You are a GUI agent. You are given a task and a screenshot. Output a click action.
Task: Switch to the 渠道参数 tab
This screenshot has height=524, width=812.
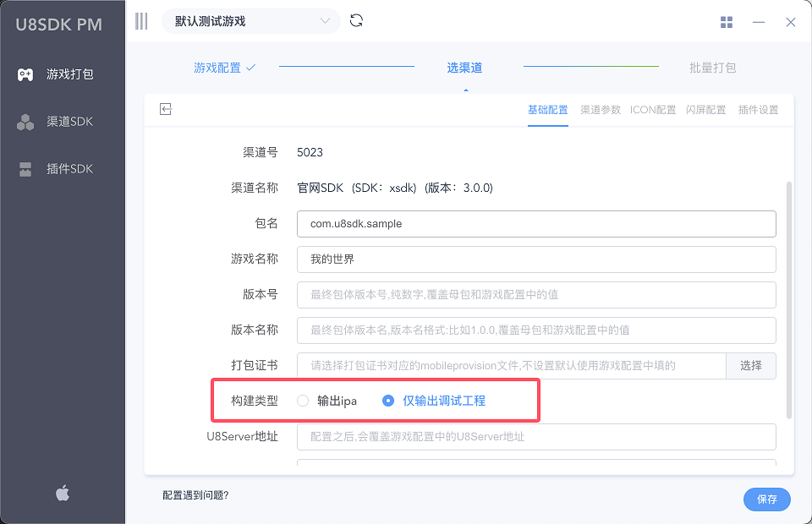(x=601, y=110)
